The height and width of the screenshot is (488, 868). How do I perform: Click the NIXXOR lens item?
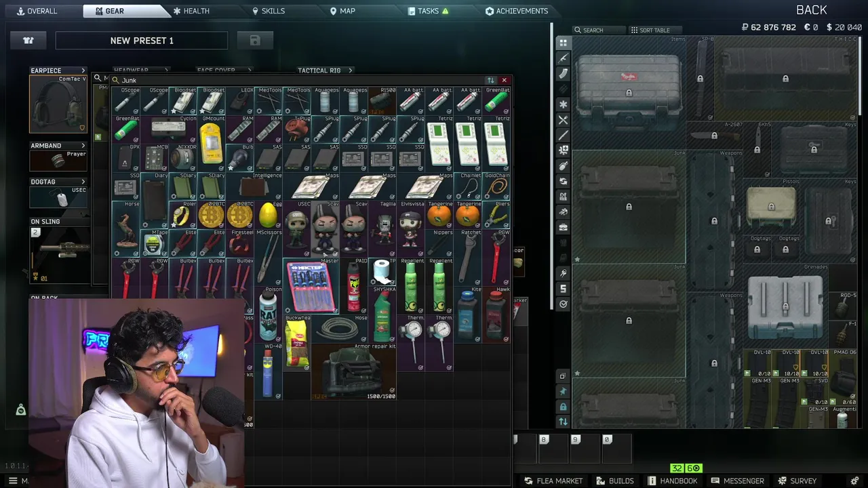(182, 158)
